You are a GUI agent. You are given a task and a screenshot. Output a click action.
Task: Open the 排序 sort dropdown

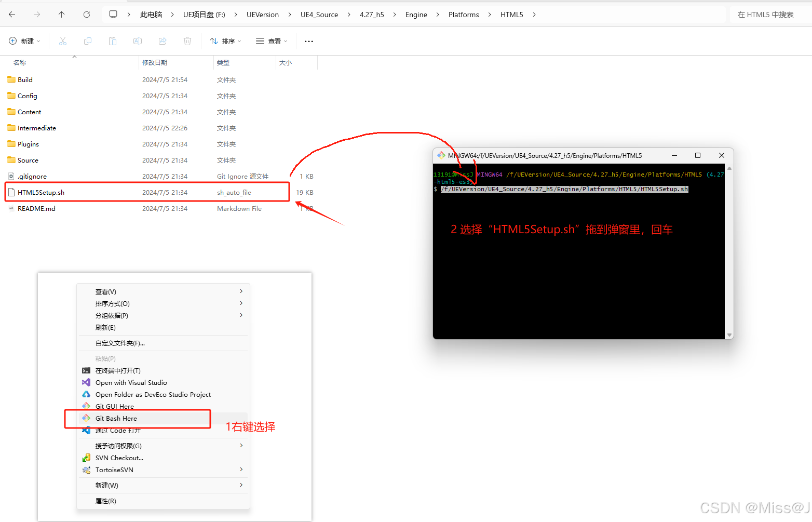coord(225,41)
